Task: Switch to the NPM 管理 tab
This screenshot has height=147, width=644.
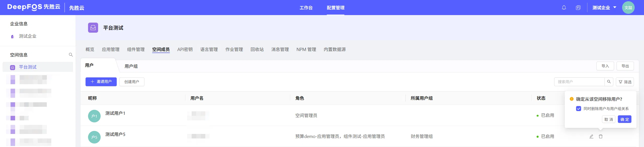Action: (x=306, y=50)
